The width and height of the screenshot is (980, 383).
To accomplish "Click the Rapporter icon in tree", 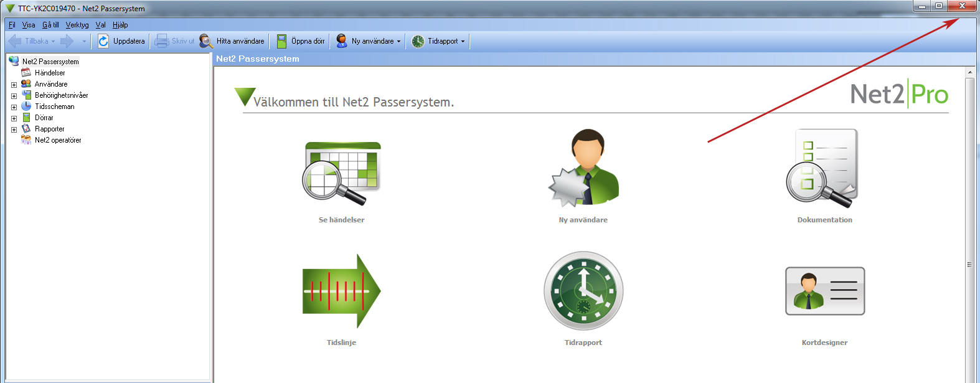I will (26, 128).
